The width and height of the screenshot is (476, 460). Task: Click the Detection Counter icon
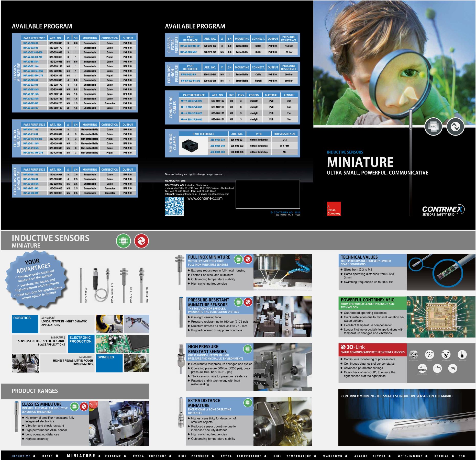pyautogui.click(x=422, y=368)
